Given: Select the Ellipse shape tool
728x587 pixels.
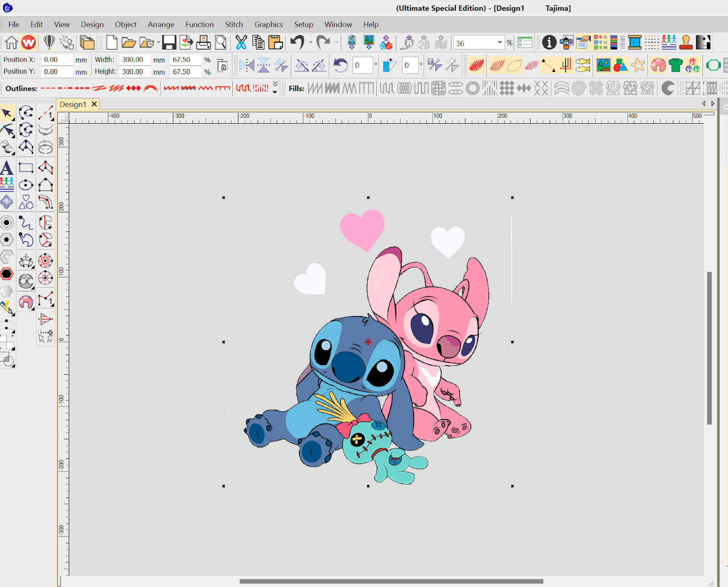Looking at the screenshot, I should [26, 185].
